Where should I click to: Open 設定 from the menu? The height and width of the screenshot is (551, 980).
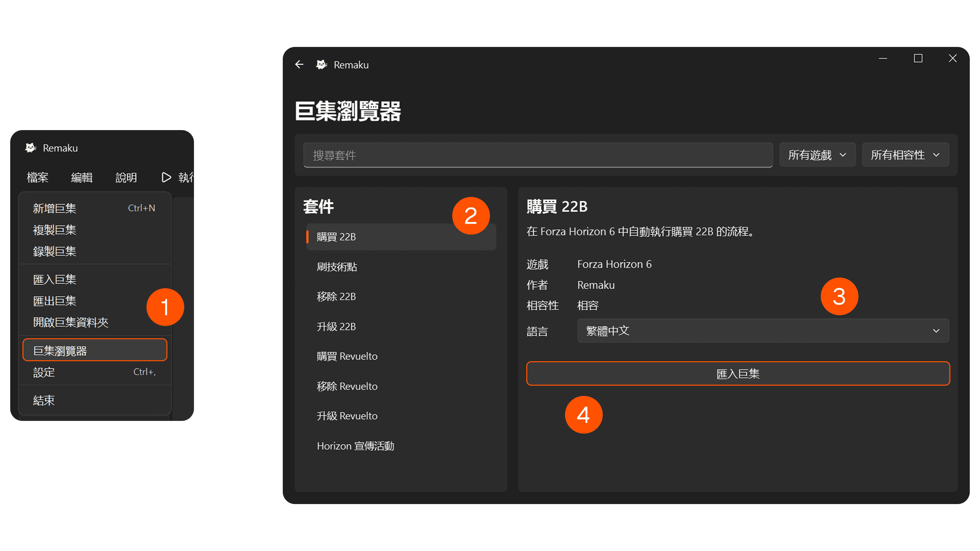tap(95, 372)
